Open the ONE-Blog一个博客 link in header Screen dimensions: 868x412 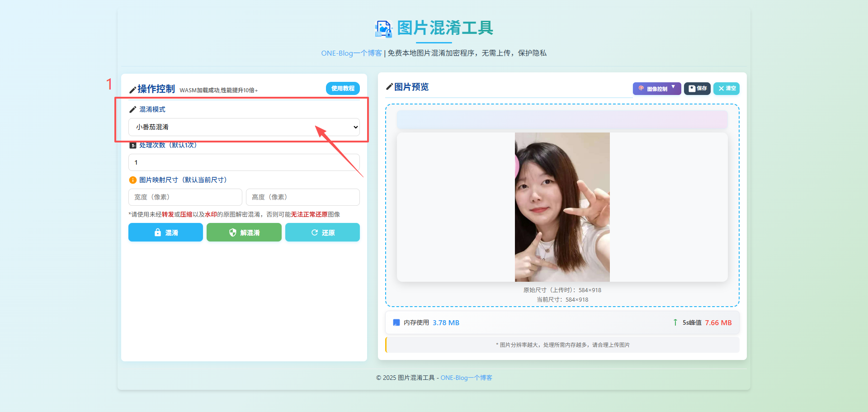[x=351, y=53]
